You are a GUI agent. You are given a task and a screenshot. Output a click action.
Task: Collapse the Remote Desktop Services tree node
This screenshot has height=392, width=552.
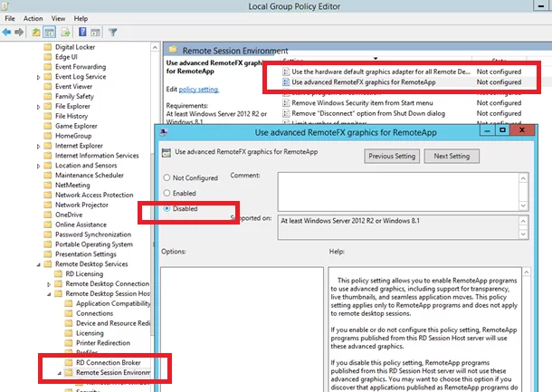[38, 264]
